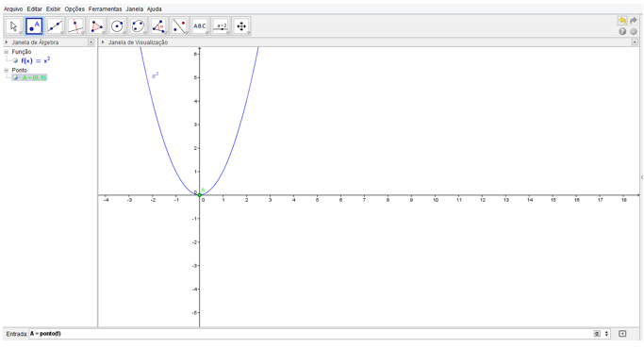Select the ABC text tool
644x348 pixels.
click(200, 26)
